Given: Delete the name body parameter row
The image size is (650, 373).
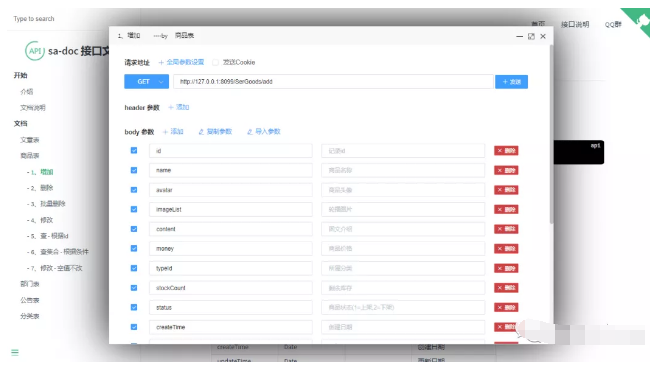Looking at the screenshot, I should [x=506, y=170].
